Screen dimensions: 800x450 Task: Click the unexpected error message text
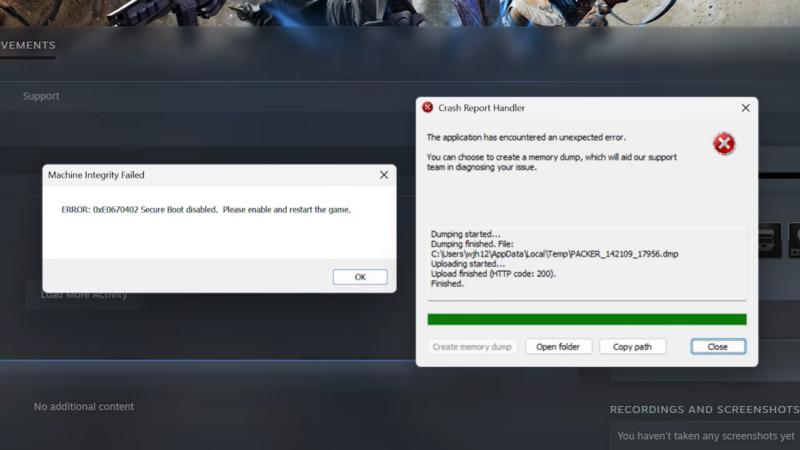pyautogui.click(x=526, y=137)
